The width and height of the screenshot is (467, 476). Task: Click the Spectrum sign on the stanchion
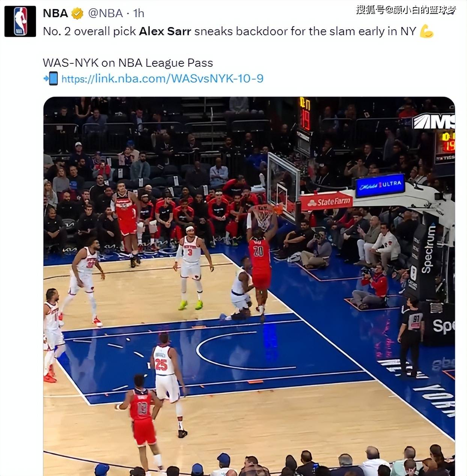(428, 249)
